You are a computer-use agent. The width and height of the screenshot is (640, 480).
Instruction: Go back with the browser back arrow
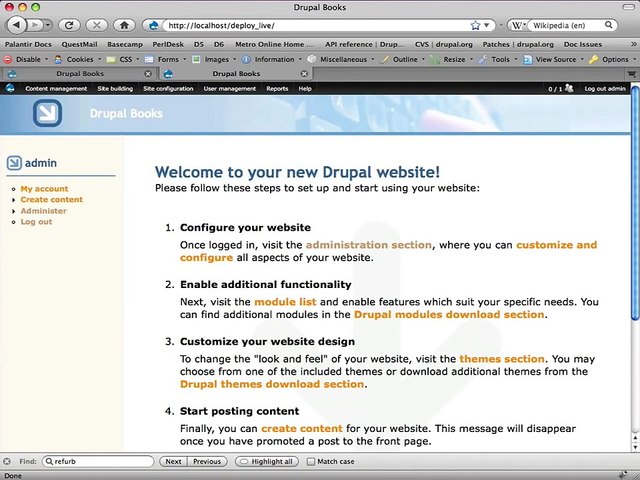pos(16,25)
